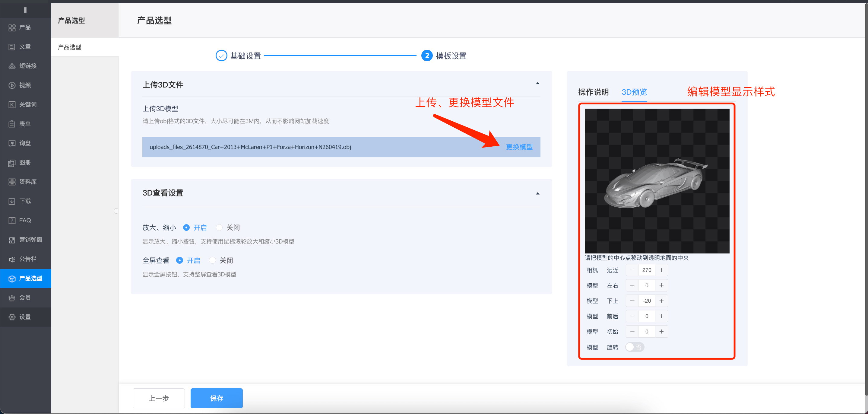The height and width of the screenshot is (414, 868).
Task: Collapse the 3D查看设置 section arrow
Action: point(537,193)
